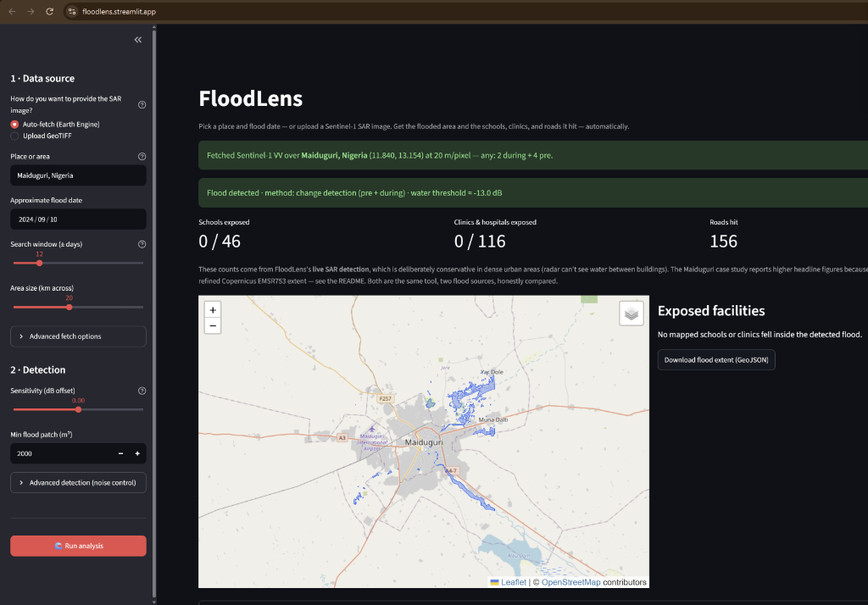The width and height of the screenshot is (868, 605).
Task: Open help icon beside Sensitivity (dB offset)
Action: 142,391
